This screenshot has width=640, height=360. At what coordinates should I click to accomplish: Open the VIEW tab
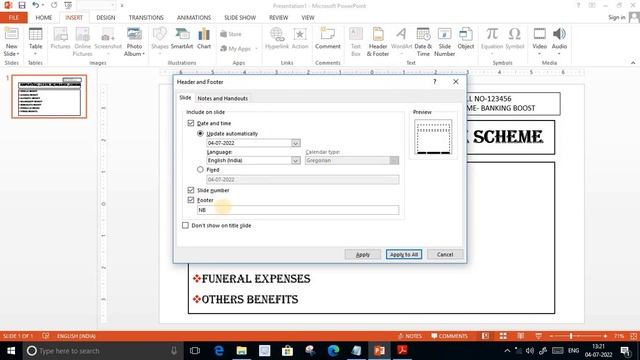(x=308, y=18)
